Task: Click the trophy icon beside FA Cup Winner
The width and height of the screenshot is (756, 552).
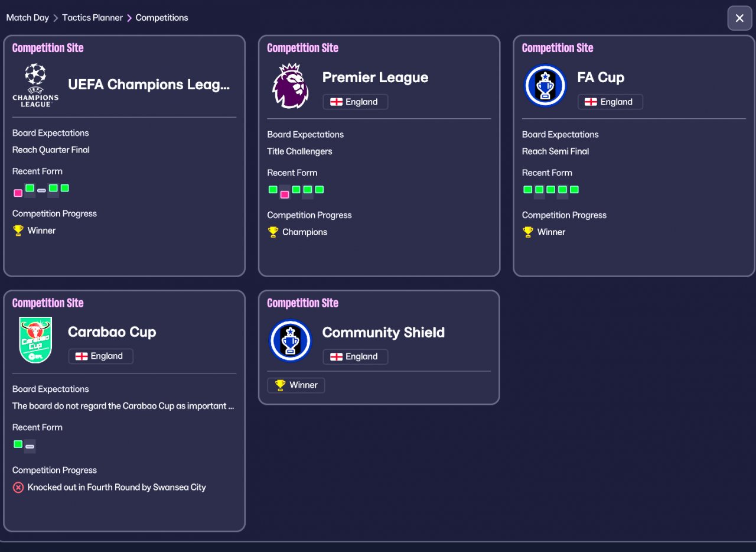Action: [528, 232]
